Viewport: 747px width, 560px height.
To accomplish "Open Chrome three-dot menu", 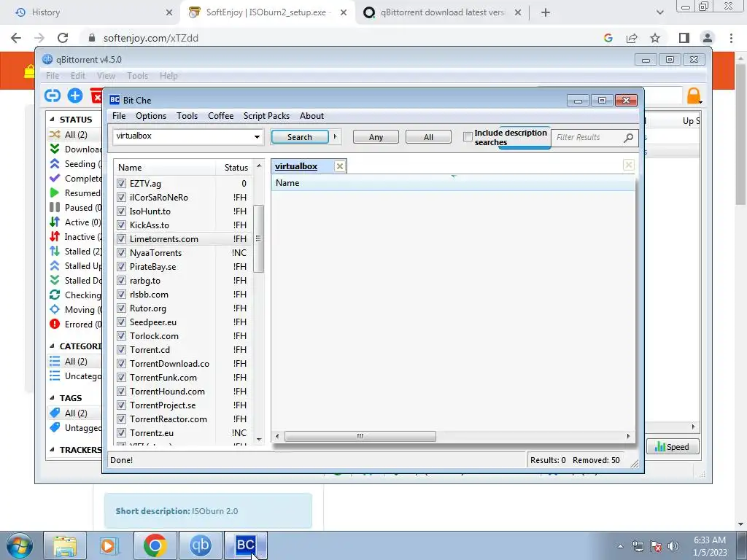I will 731,38.
